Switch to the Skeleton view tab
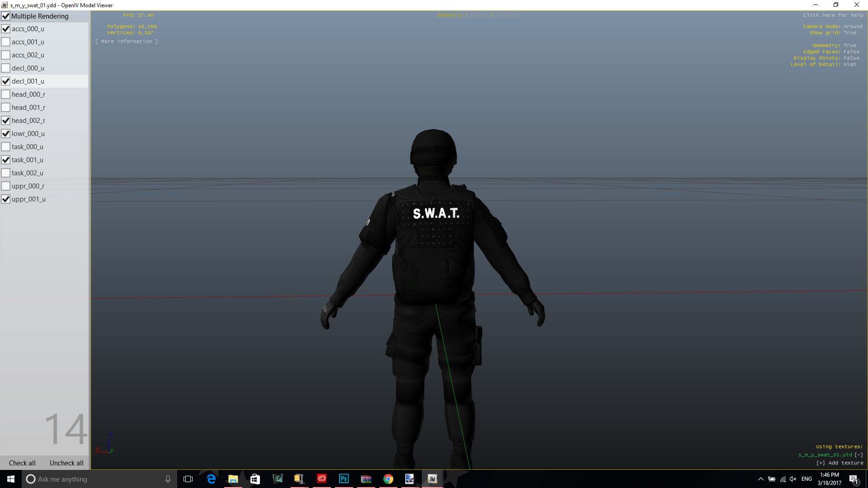This screenshot has height=488, width=868. pyautogui.click(x=508, y=15)
